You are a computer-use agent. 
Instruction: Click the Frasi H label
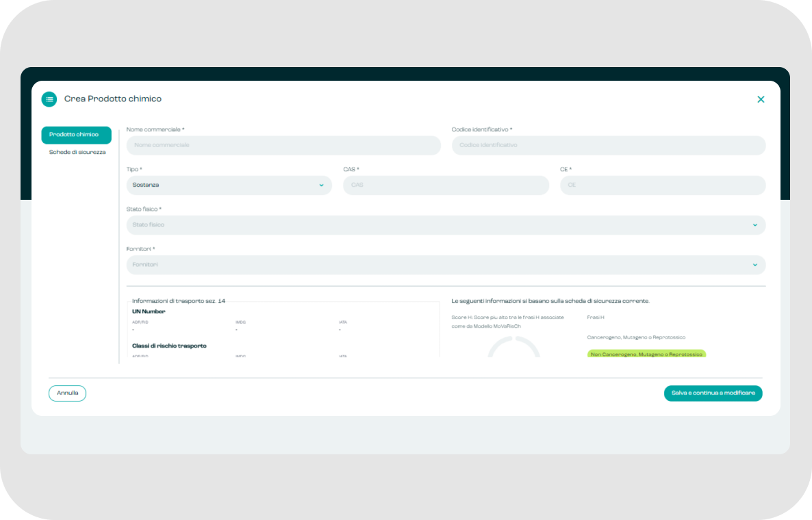pos(596,317)
